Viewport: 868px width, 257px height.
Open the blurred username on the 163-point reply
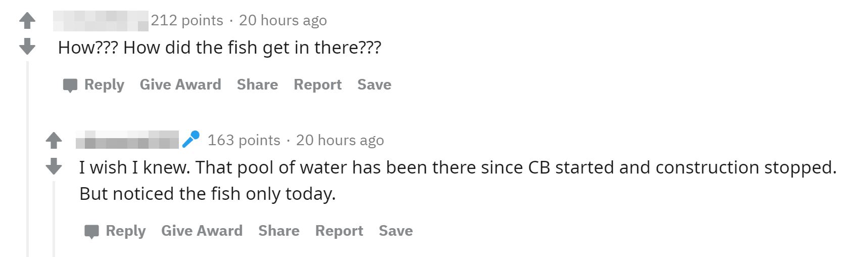pos(127,140)
